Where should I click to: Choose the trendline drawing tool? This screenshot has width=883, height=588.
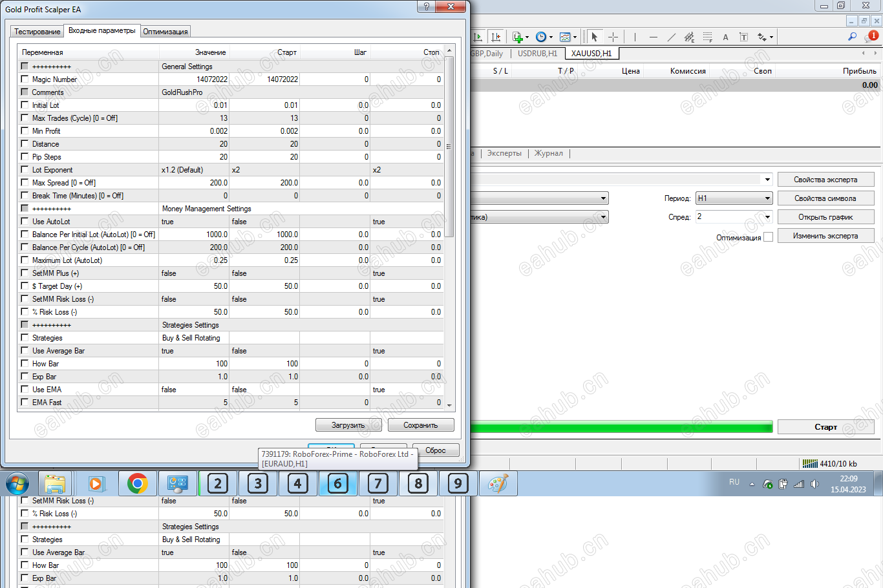672,37
